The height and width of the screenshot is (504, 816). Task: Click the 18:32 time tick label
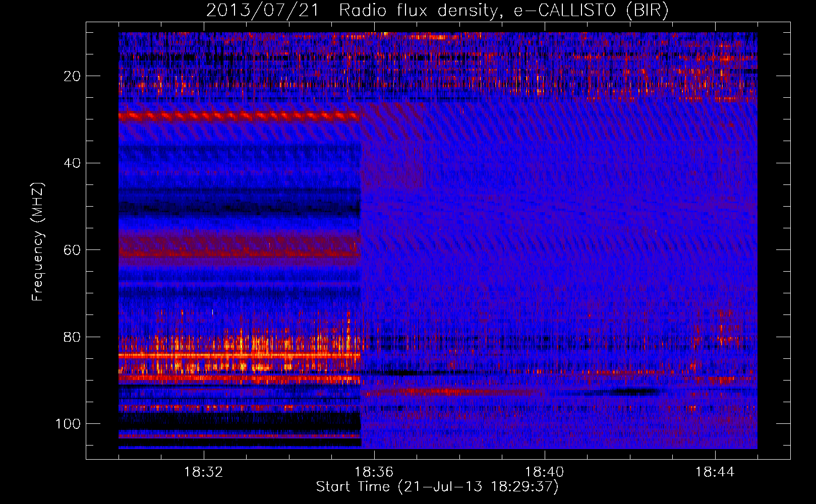(203, 472)
